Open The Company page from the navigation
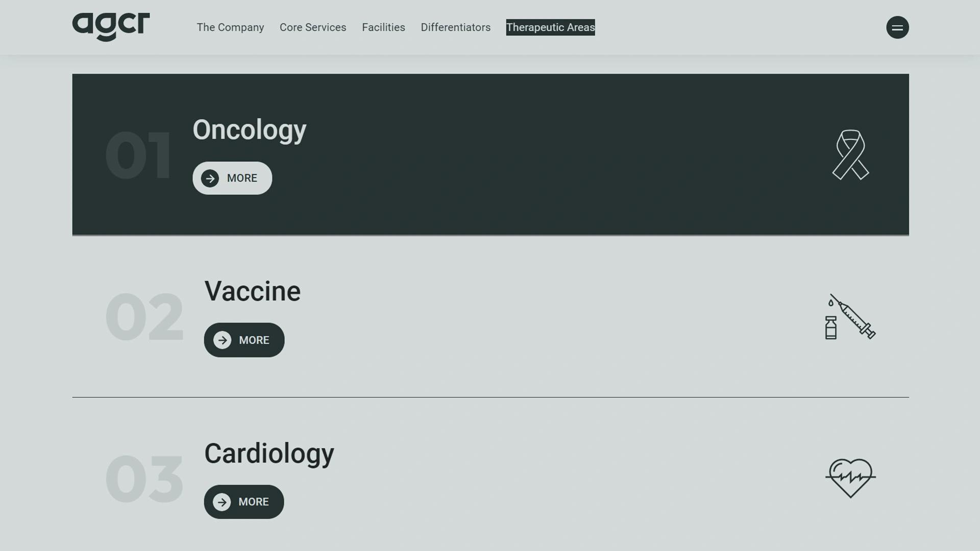The width and height of the screenshot is (980, 551). point(230,28)
